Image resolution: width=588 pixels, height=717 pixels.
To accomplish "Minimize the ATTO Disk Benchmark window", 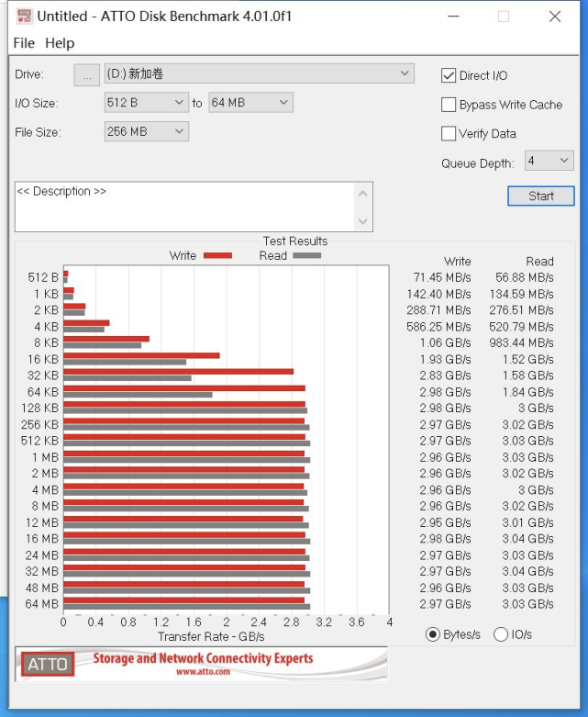I will [453, 17].
